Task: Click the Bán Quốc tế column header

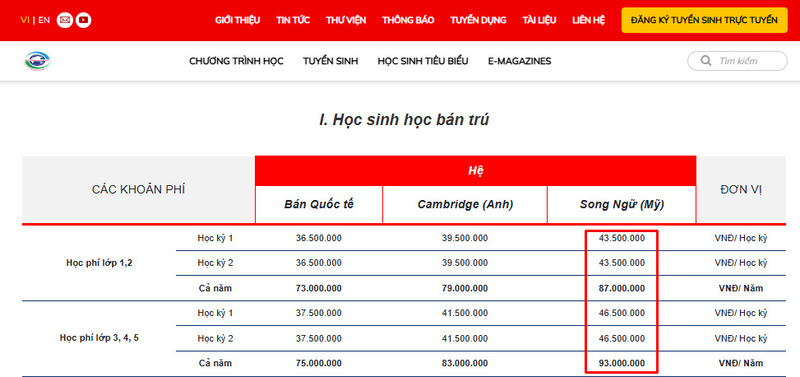Action: point(319,205)
